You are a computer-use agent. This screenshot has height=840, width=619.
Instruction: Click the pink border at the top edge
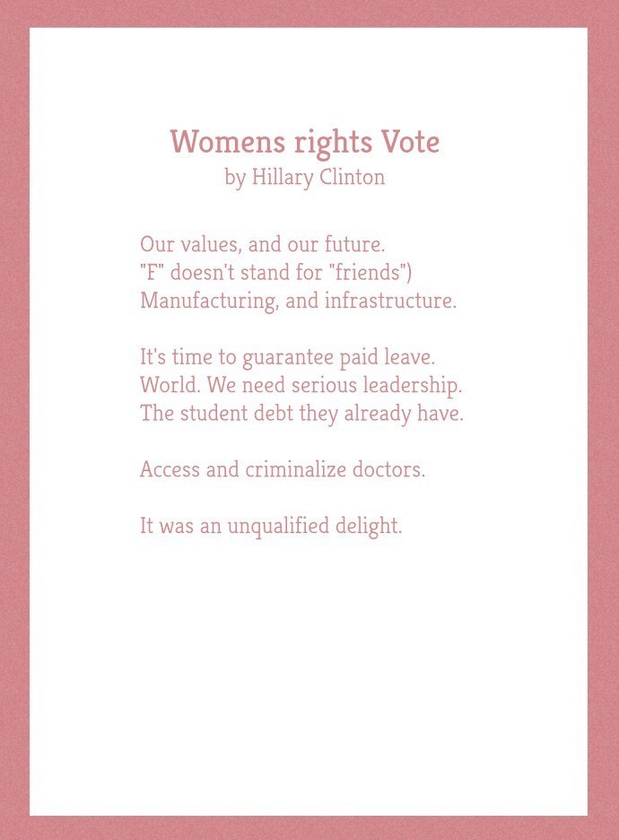309,13
